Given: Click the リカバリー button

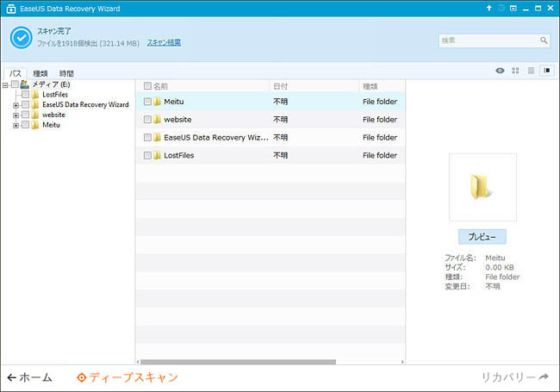Looking at the screenshot, I should pos(515,377).
